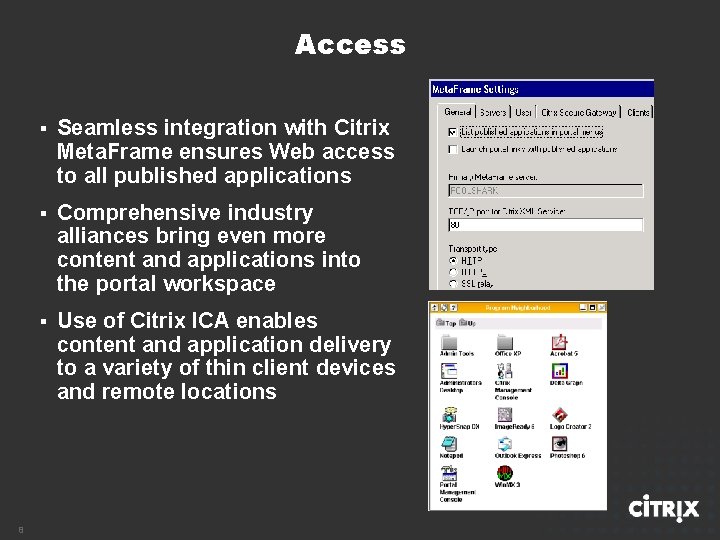The image size is (720, 540).
Task: Click the Up folder button in Program Neighborhood
Action: (467, 323)
